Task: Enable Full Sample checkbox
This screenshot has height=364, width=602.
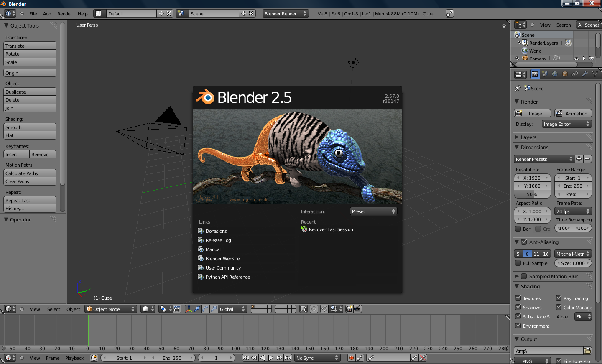Action: point(518,263)
